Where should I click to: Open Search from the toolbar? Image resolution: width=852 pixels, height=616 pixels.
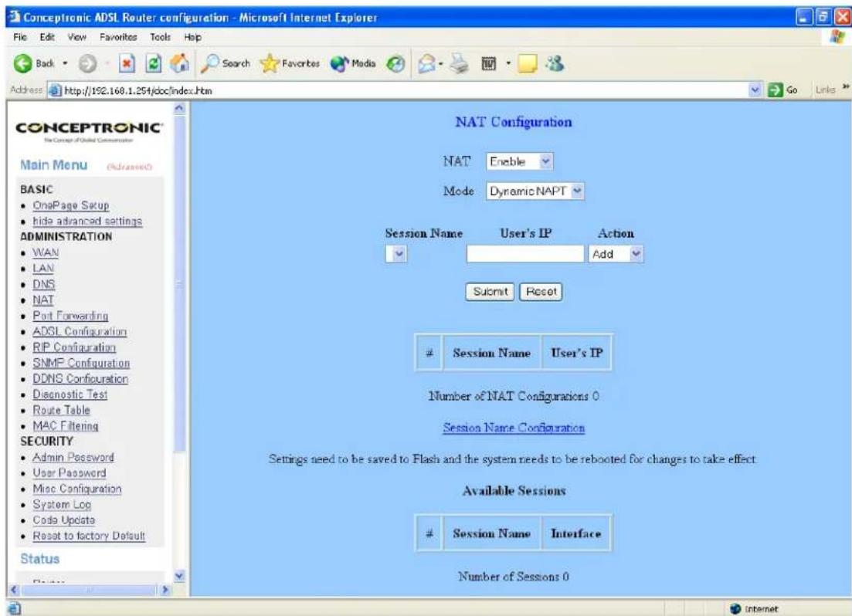pos(226,63)
